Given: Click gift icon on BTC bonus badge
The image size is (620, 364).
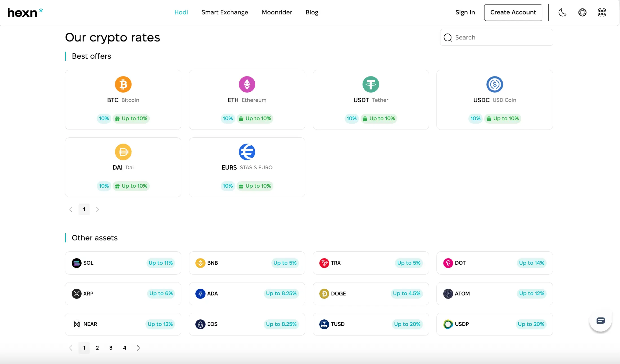Looking at the screenshot, I should tap(117, 119).
